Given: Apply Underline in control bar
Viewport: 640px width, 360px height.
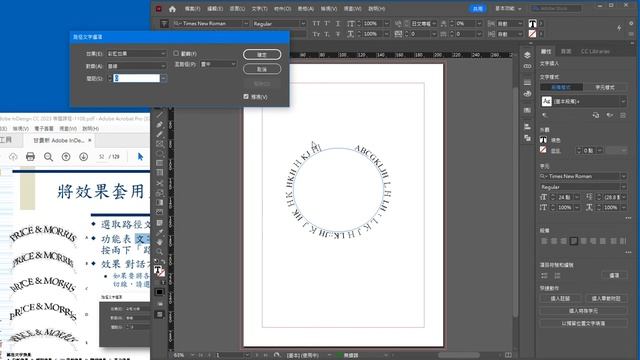Looking at the screenshot, I should coord(338,24).
